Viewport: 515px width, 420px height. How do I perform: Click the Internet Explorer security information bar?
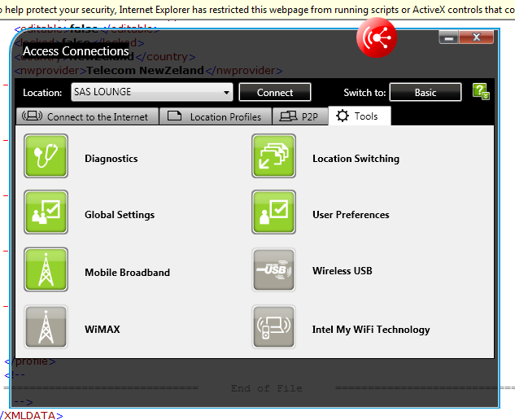pos(257,10)
